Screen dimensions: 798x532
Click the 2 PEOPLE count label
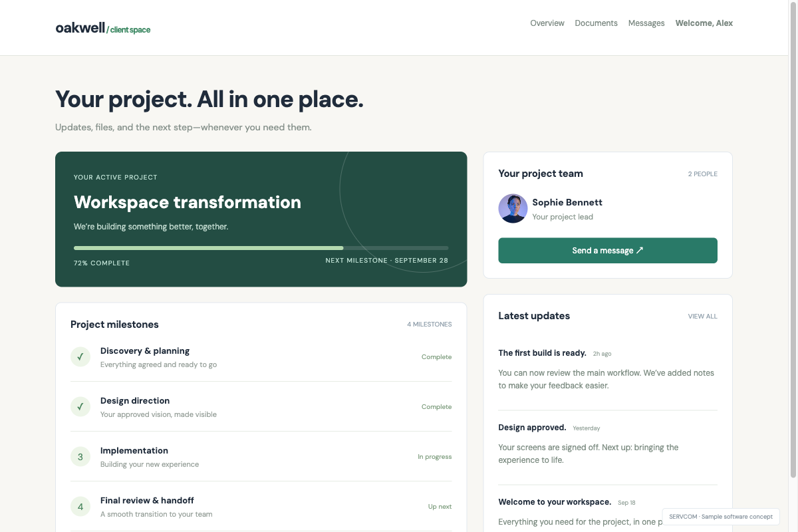703,174
